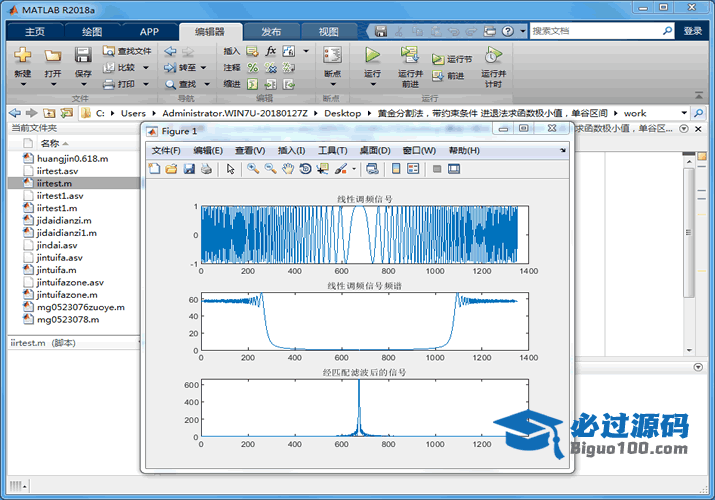715x500 pixels.
Task: Switch to the 绘图 (Plots) tab
Action: pyautogui.click(x=92, y=31)
